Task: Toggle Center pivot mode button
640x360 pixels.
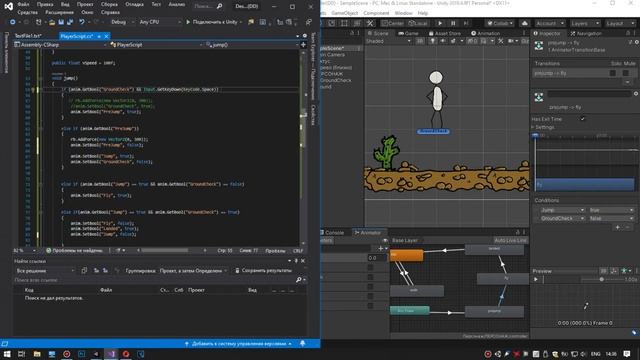Action: (x=393, y=23)
